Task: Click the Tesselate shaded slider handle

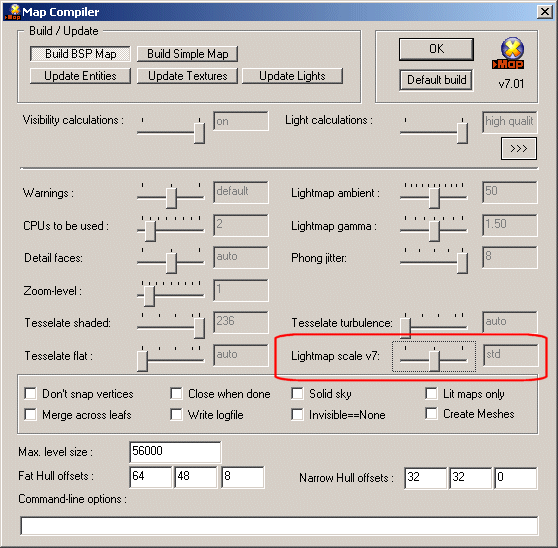Action: 199,328
